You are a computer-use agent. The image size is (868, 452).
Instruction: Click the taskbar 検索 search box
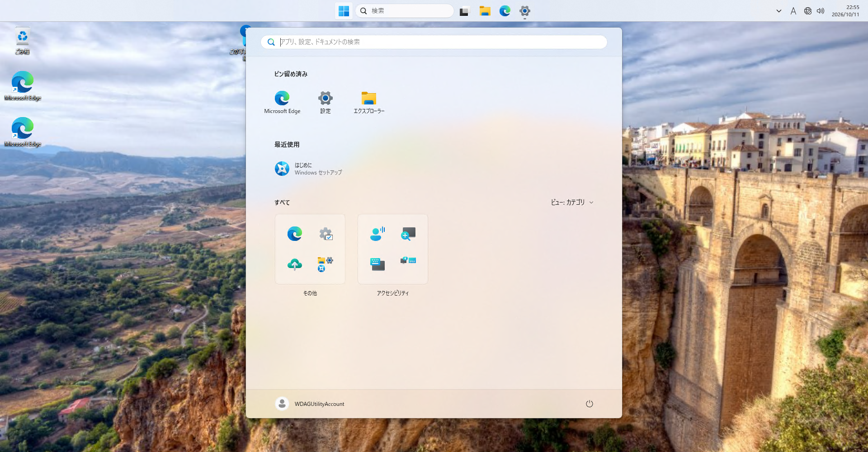click(405, 11)
